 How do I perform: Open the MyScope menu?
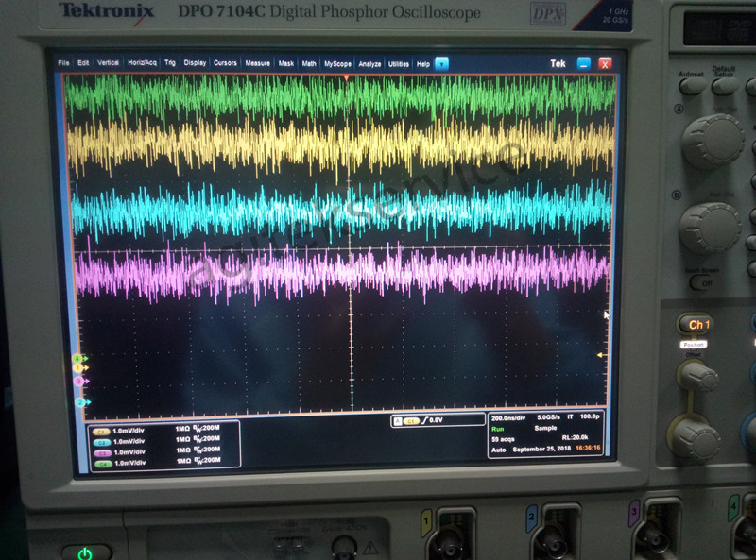pos(337,63)
